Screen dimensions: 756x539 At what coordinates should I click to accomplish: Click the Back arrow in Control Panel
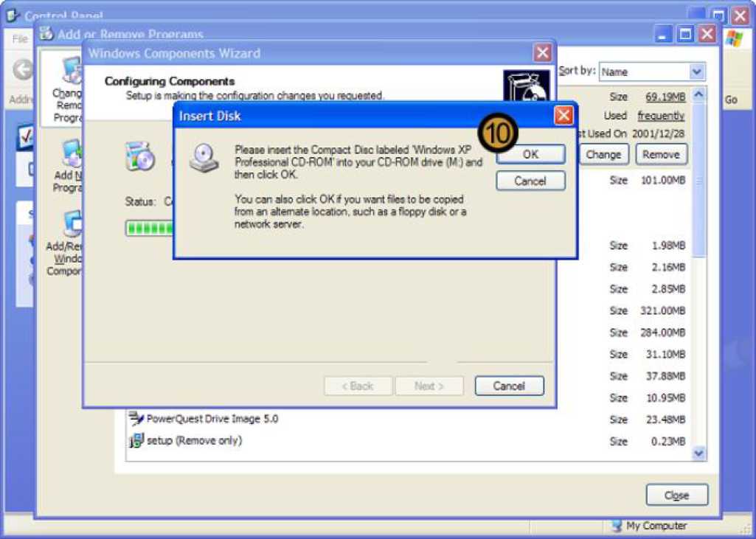click(22, 70)
